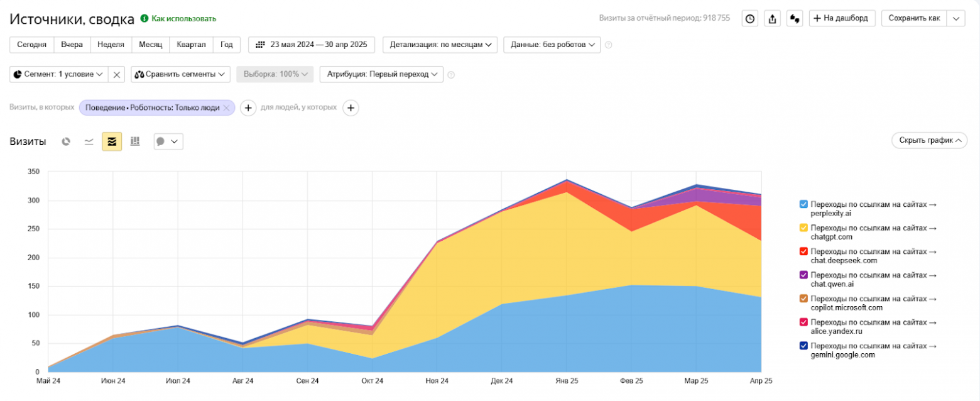Open the report history clock icon
The image size is (980, 401).
click(749, 18)
